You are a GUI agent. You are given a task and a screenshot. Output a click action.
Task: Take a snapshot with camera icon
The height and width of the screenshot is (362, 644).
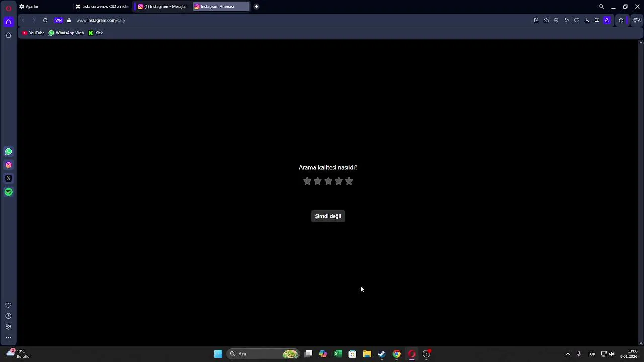(546, 20)
